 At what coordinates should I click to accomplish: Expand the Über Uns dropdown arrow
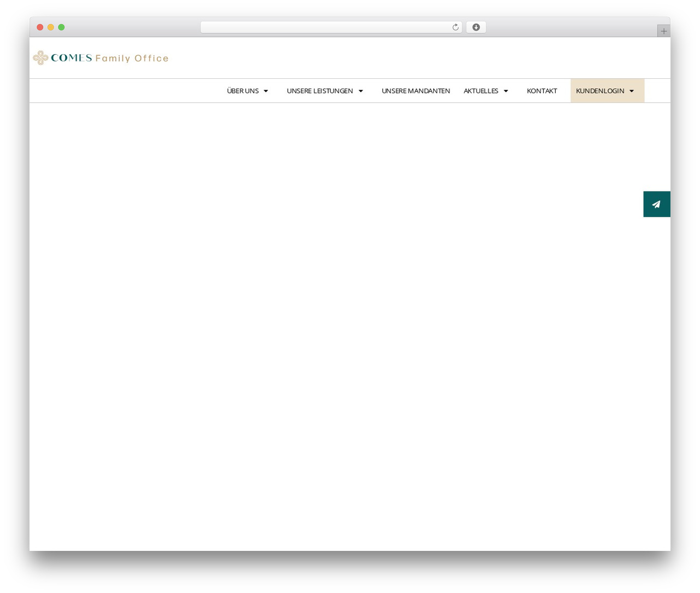[x=266, y=91]
